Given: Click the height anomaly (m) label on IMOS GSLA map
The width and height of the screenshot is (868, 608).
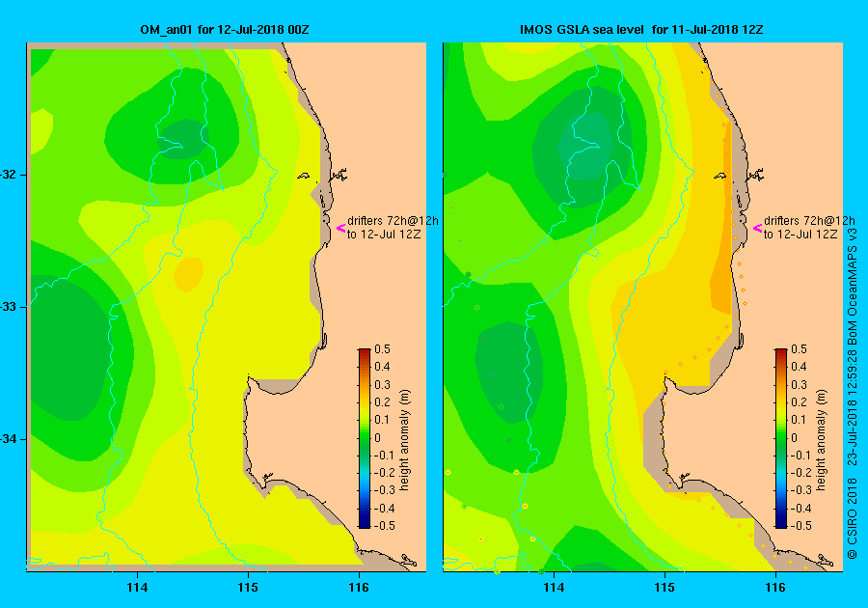Looking at the screenshot, I should pos(821,440).
